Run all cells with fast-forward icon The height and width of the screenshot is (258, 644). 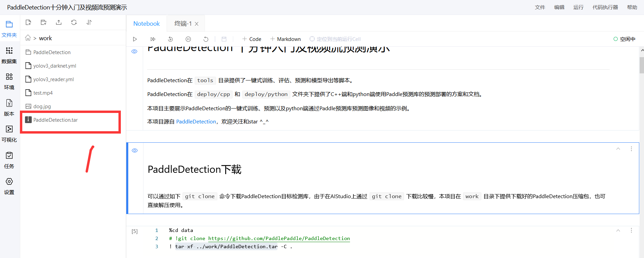tap(153, 39)
